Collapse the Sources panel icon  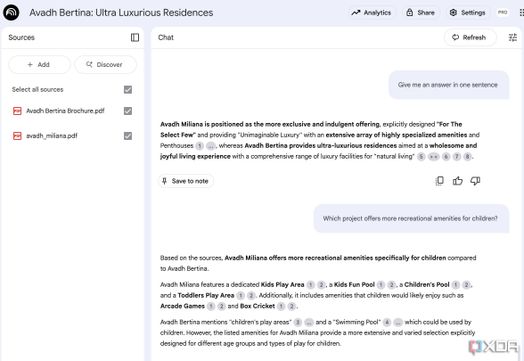click(135, 37)
